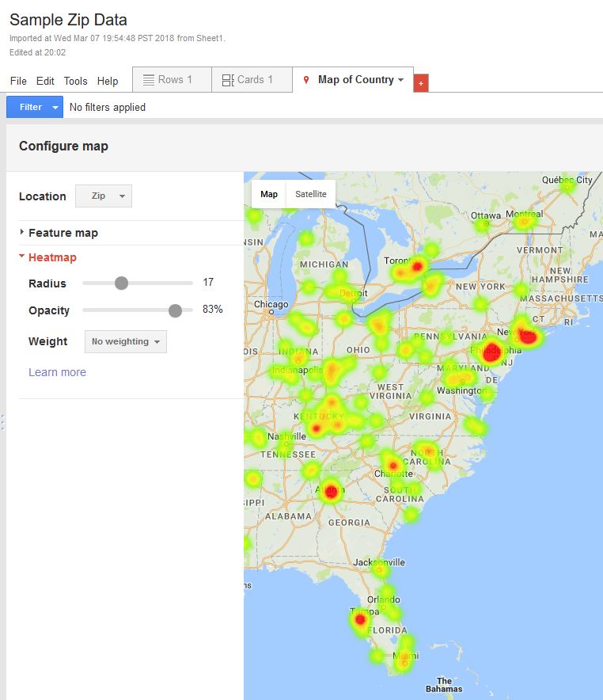Screen dimensions: 603x700
Task: Click the Opacity value 83%
Action: 212,309
